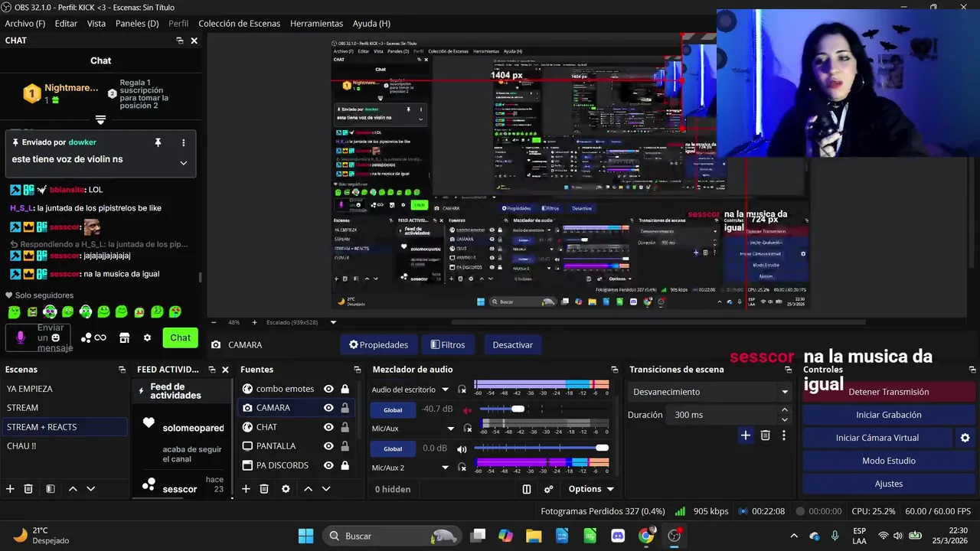Screen dimensions: 980x551
Task: Add a new scene transition
Action: [746, 435]
